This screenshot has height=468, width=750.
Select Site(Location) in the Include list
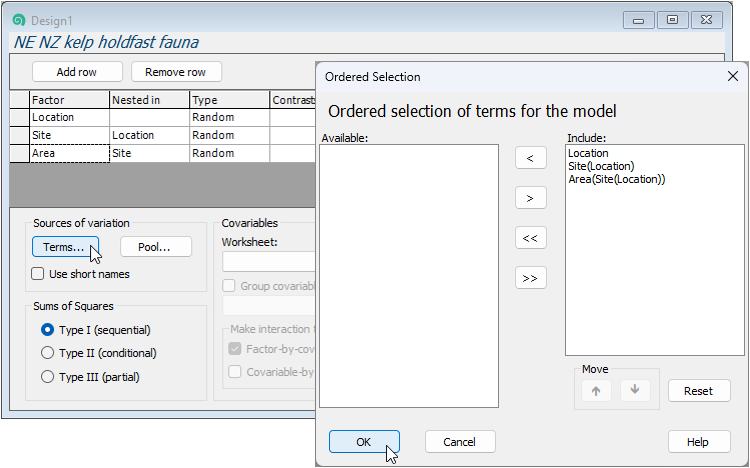[x=601, y=166]
